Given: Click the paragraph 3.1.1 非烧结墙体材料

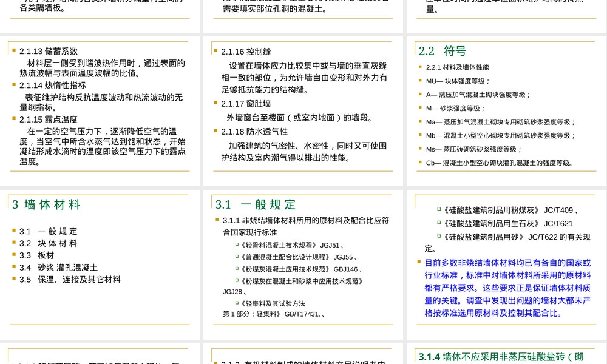Looking at the screenshot, I should [306, 226].
